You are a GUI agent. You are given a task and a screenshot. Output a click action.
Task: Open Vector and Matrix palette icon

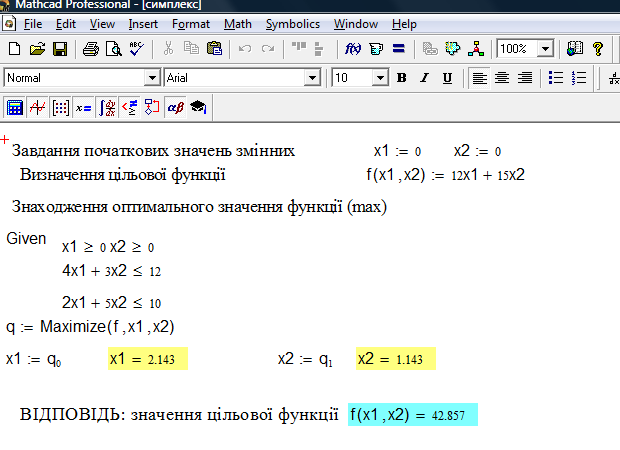(x=60, y=108)
